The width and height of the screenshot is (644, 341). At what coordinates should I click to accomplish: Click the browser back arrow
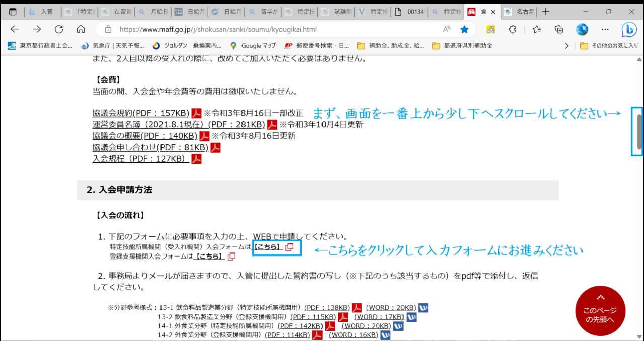pyautogui.click(x=15, y=29)
